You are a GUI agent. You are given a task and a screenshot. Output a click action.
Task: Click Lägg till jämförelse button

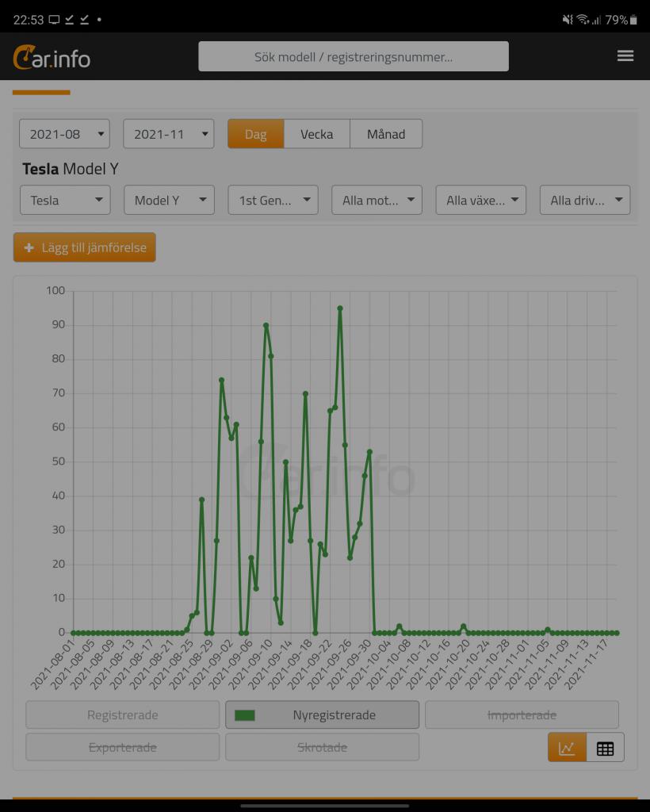click(x=84, y=247)
